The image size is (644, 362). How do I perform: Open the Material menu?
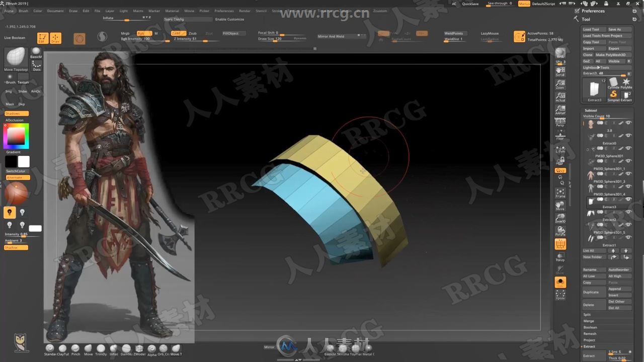[x=172, y=11]
